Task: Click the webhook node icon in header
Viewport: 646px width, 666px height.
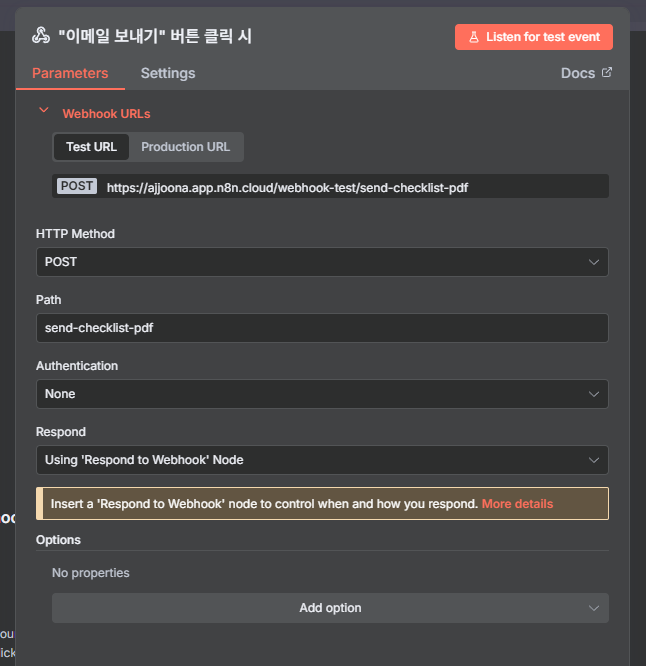Action: pos(40,37)
